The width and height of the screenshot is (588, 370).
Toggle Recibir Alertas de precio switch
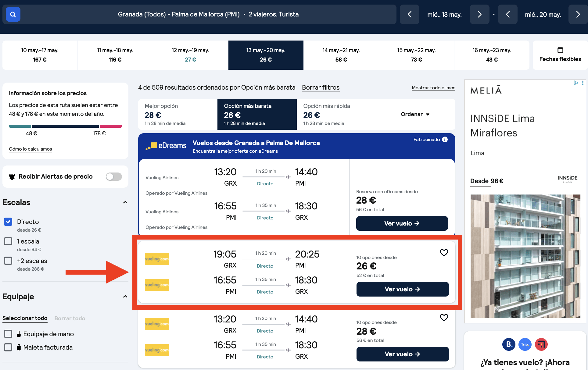(114, 177)
